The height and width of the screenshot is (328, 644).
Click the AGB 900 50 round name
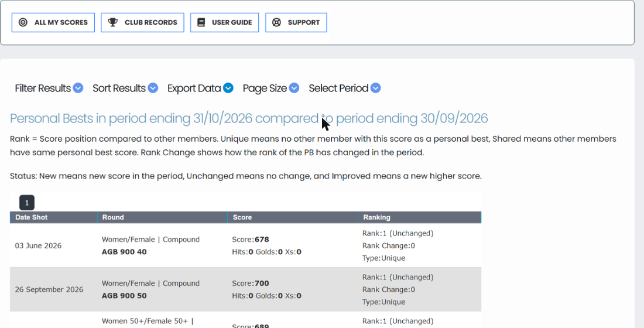124,296
